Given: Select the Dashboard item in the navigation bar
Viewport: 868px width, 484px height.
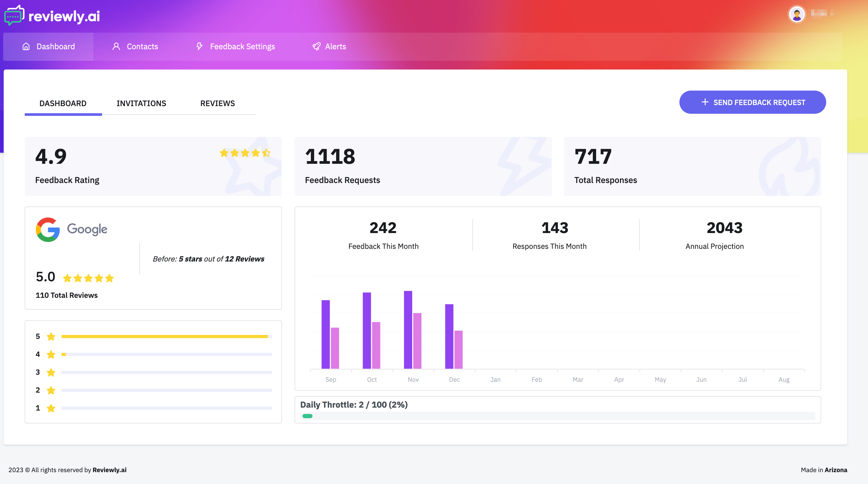Looking at the screenshot, I should tap(55, 46).
